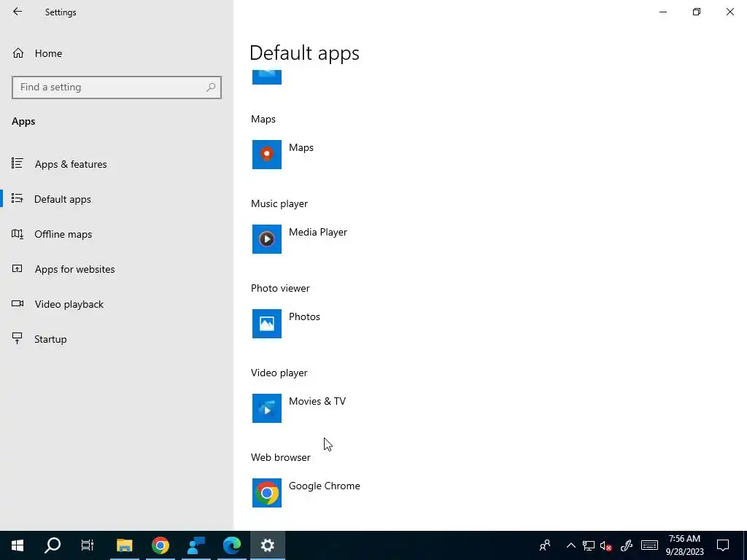Click the Default apps sidebar icon
Image resolution: width=747 pixels, height=560 pixels.
point(18,198)
